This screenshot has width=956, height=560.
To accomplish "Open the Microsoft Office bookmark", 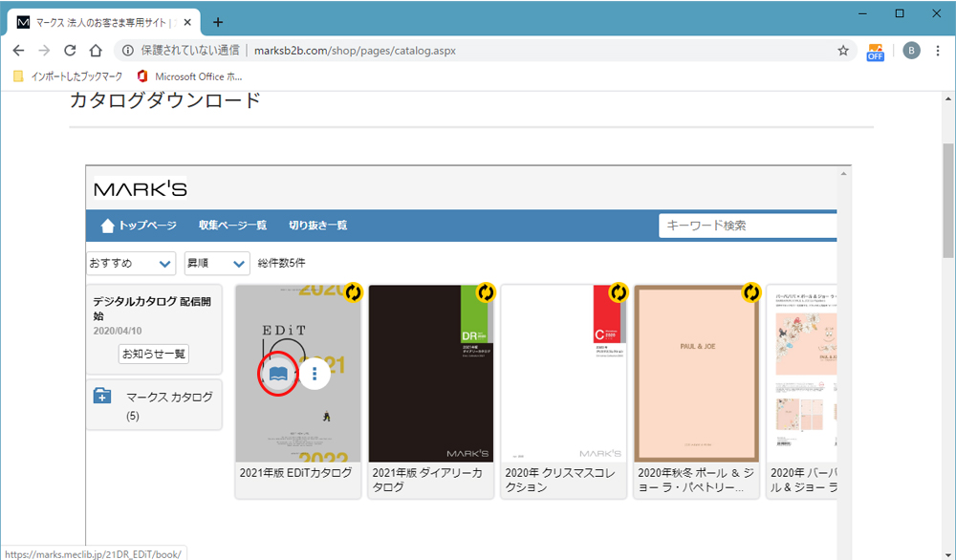I will pos(189,76).
